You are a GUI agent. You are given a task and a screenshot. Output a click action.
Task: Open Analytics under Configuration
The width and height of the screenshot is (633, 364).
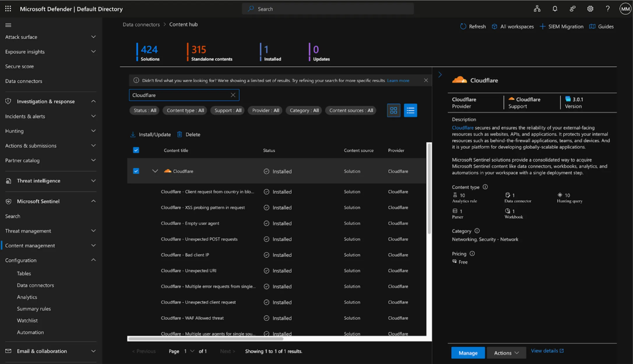click(27, 297)
